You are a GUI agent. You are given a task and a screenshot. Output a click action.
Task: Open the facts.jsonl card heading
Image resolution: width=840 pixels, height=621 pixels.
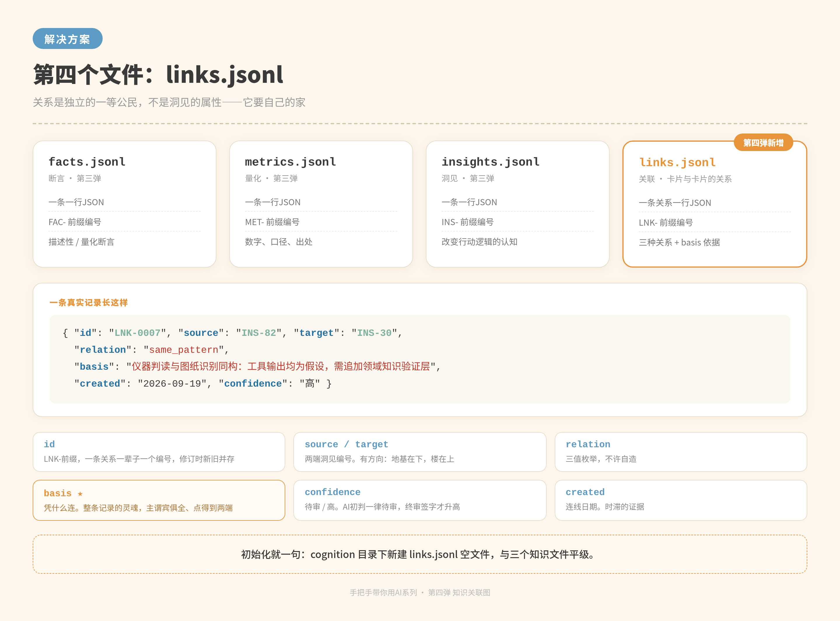point(87,162)
